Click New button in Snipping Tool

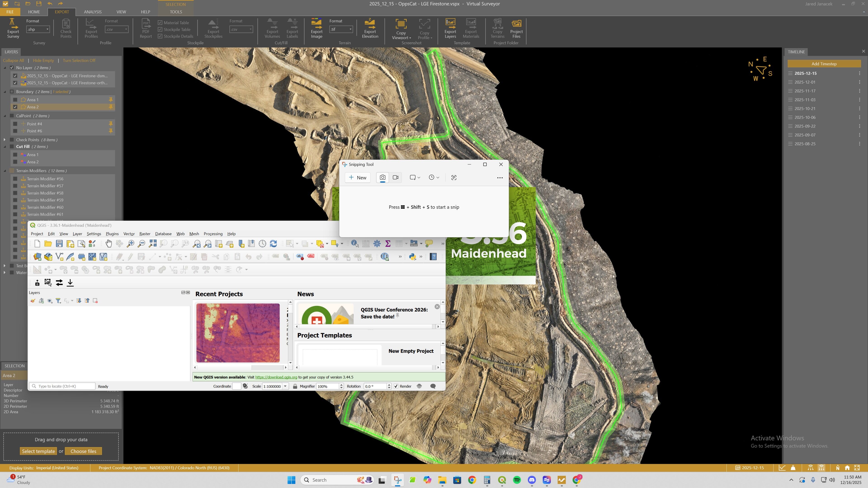(358, 178)
